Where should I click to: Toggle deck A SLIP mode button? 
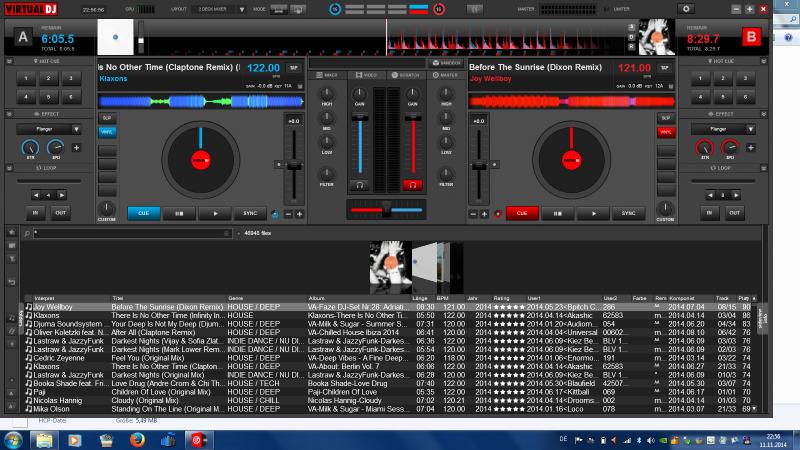tap(107, 118)
